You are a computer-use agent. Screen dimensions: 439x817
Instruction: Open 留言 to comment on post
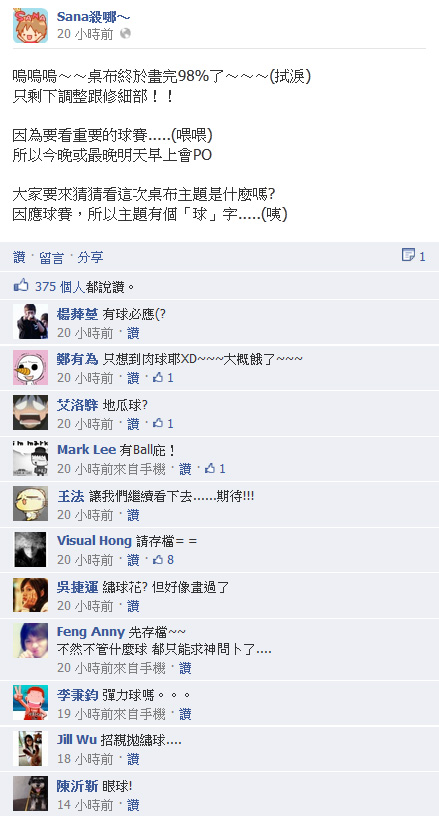(51, 257)
